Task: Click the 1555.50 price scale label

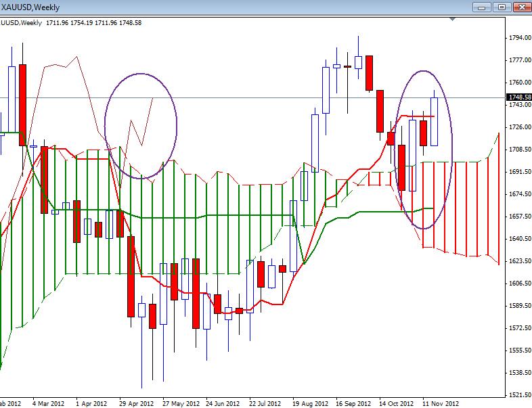Action: tap(520, 350)
